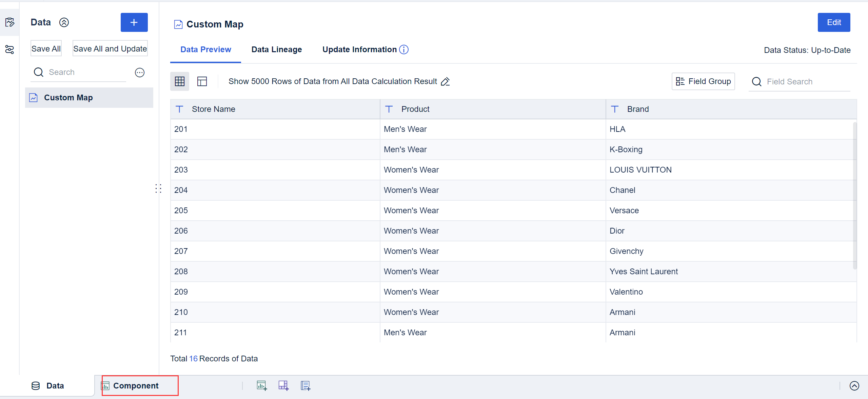
Task: Expand bottom bar with up-chevron icon
Action: point(854,386)
